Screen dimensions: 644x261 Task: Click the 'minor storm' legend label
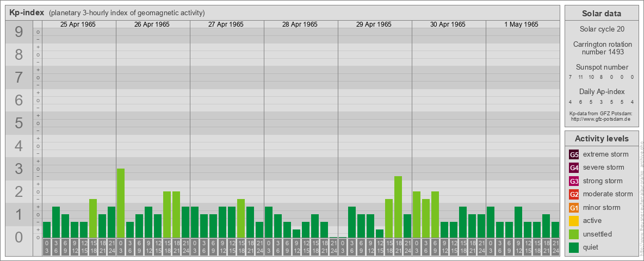click(x=602, y=207)
